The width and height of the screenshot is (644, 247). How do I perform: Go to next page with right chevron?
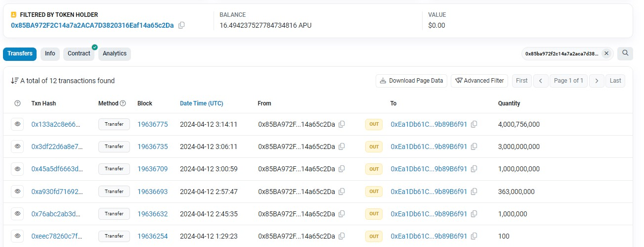pos(597,81)
